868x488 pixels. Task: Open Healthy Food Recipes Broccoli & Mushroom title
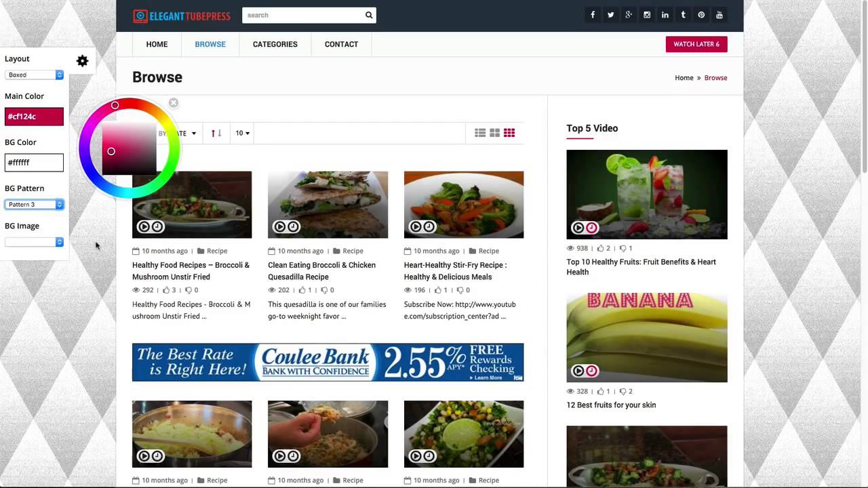[191, 271]
